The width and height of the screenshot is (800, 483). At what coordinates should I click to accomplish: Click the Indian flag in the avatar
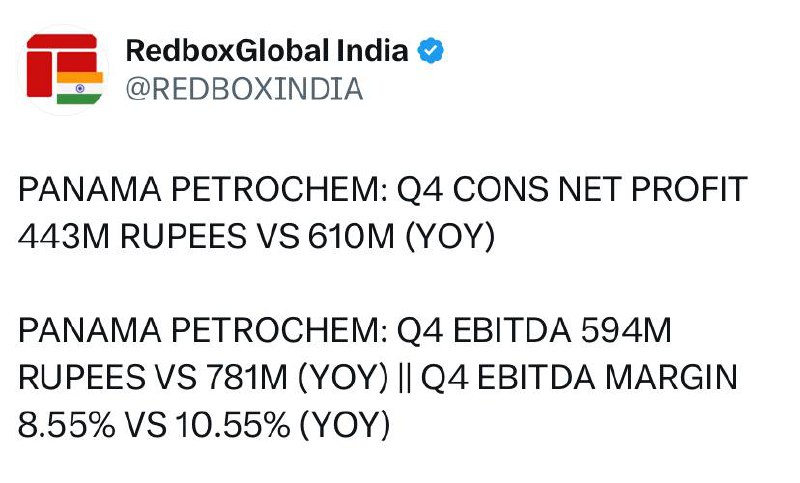tap(80, 88)
